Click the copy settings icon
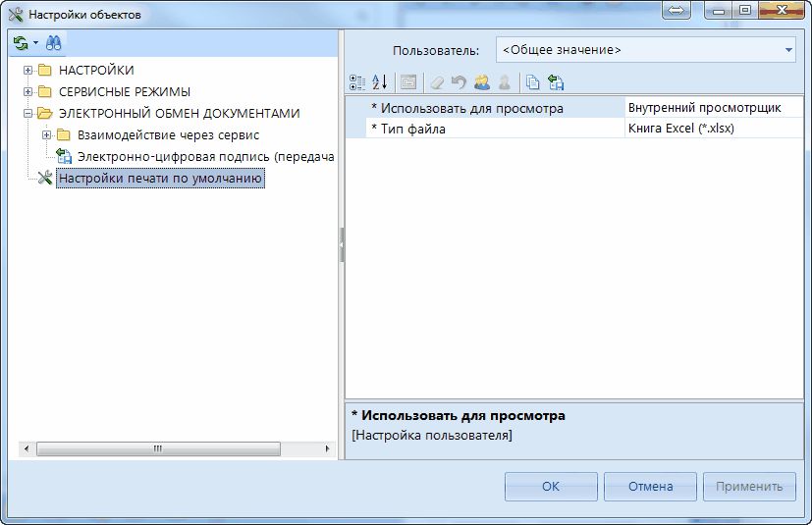 coord(533,82)
